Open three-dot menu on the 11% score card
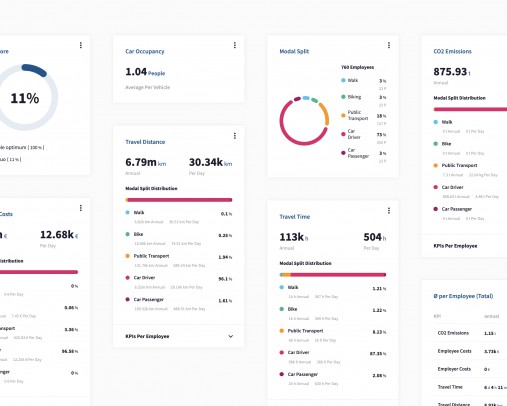Screen dimensions: 507x406 [x=81, y=45]
